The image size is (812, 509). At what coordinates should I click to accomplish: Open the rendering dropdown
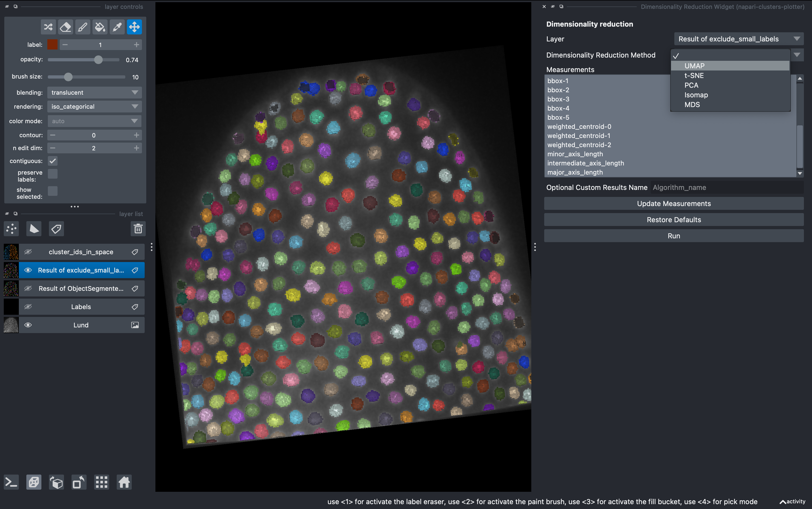click(x=94, y=106)
